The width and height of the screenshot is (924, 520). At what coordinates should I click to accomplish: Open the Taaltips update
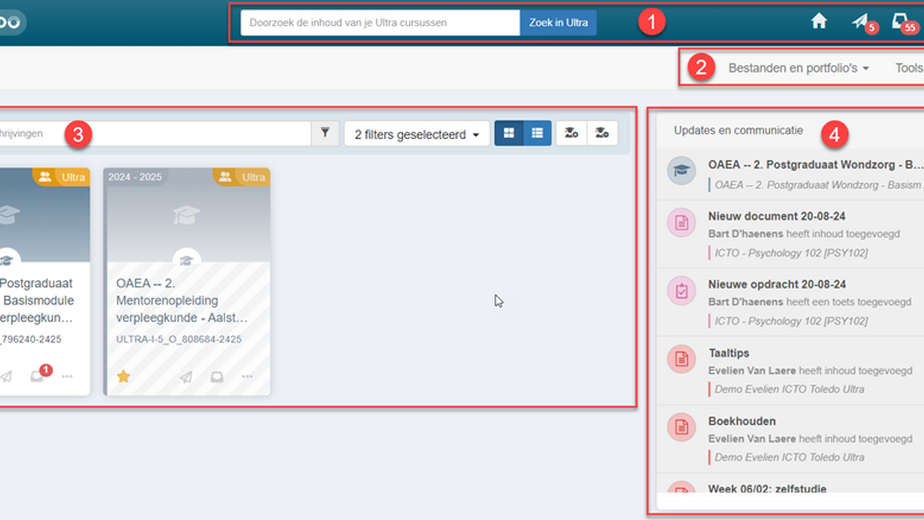(729, 353)
